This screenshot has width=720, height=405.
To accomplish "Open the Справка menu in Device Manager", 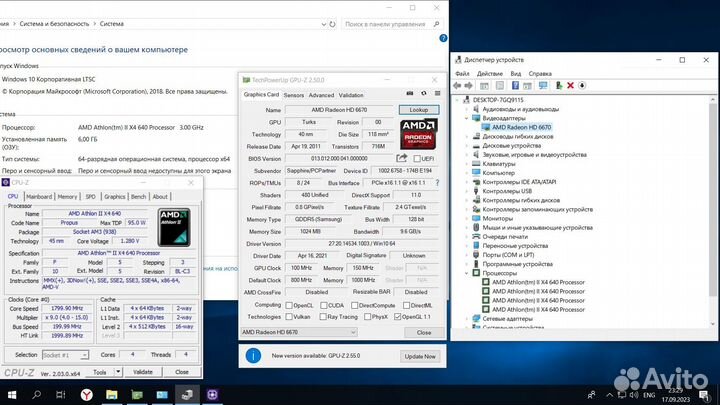I will (x=540, y=73).
